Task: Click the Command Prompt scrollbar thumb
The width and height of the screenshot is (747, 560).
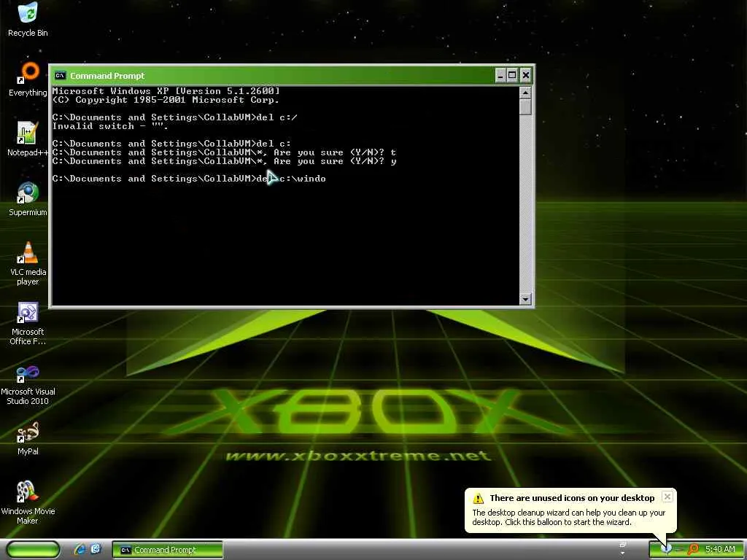Action: pos(525,106)
